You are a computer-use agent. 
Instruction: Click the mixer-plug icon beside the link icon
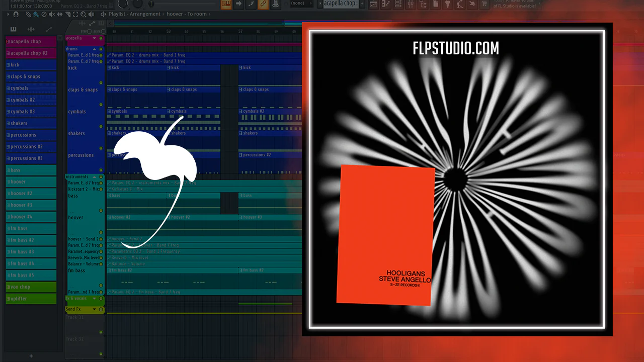(x=276, y=4)
